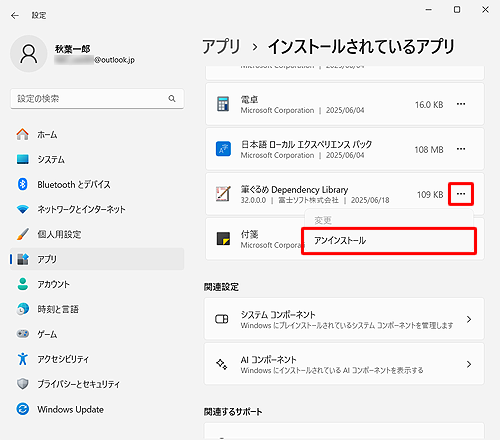Image resolution: width=500 pixels, height=440 pixels.
Task: Open 個人用設定 brush icon
Action: [x=23, y=234]
